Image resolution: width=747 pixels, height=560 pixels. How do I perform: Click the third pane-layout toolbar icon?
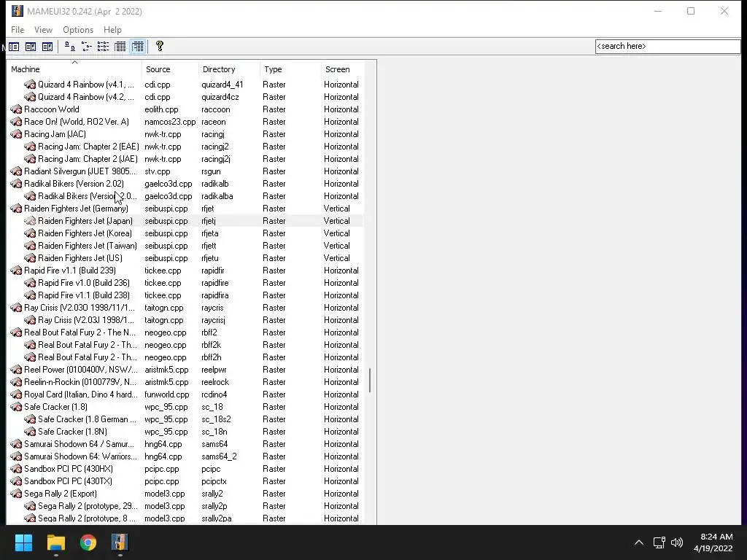tap(47, 47)
